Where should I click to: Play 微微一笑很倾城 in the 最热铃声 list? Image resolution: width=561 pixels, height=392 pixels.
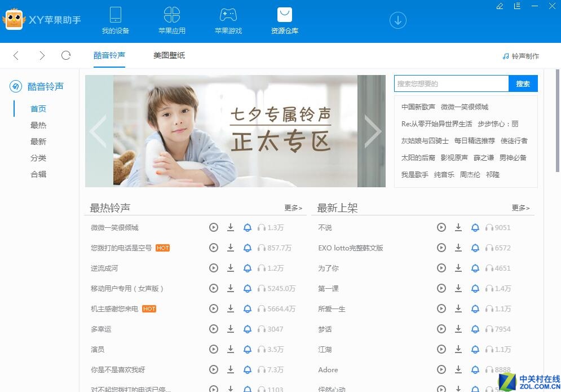(214, 227)
